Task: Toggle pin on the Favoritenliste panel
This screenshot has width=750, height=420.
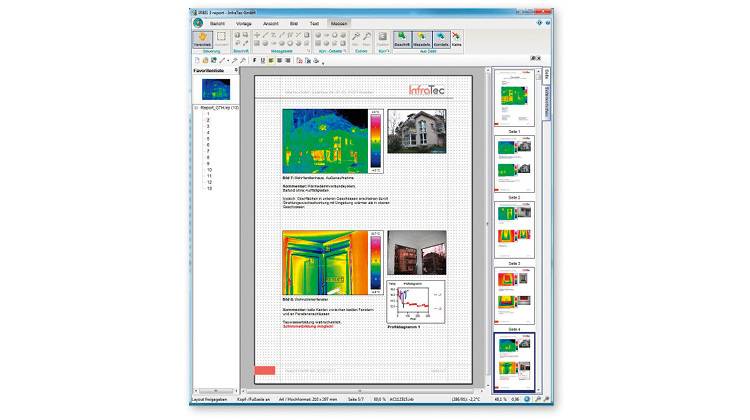Action: coord(236,71)
